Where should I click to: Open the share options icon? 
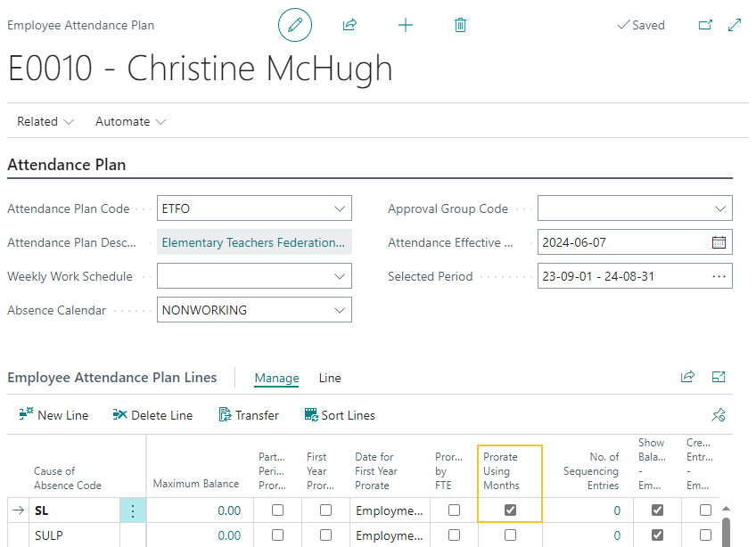pos(349,25)
